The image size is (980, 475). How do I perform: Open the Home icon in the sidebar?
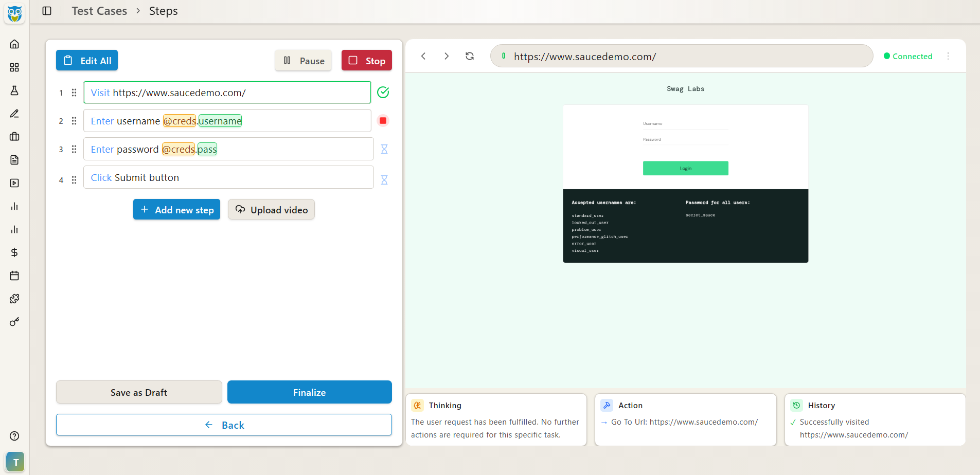(14, 44)
